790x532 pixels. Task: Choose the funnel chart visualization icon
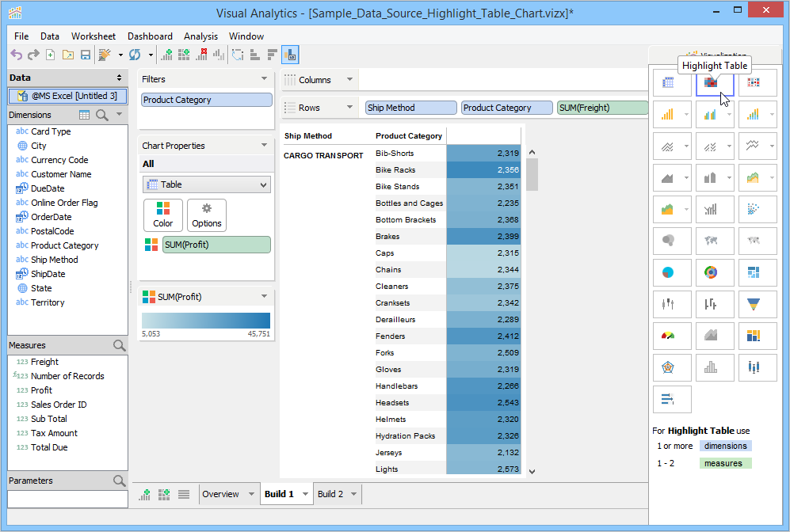(754, 303)
